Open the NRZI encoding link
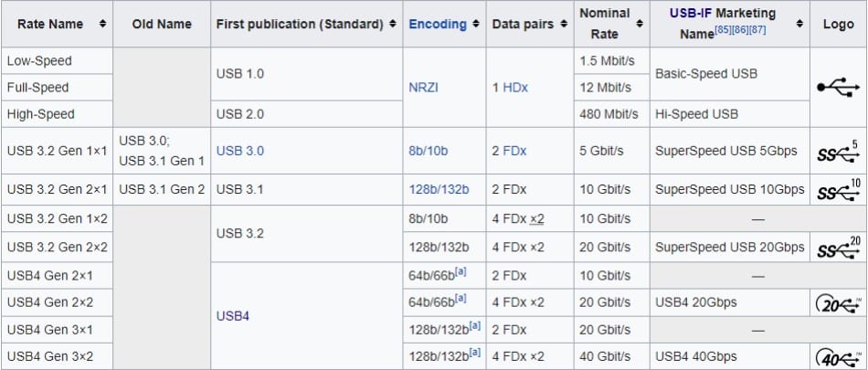Image resolution: width=868 pixels, height=370 pixels. click(423, 87)
